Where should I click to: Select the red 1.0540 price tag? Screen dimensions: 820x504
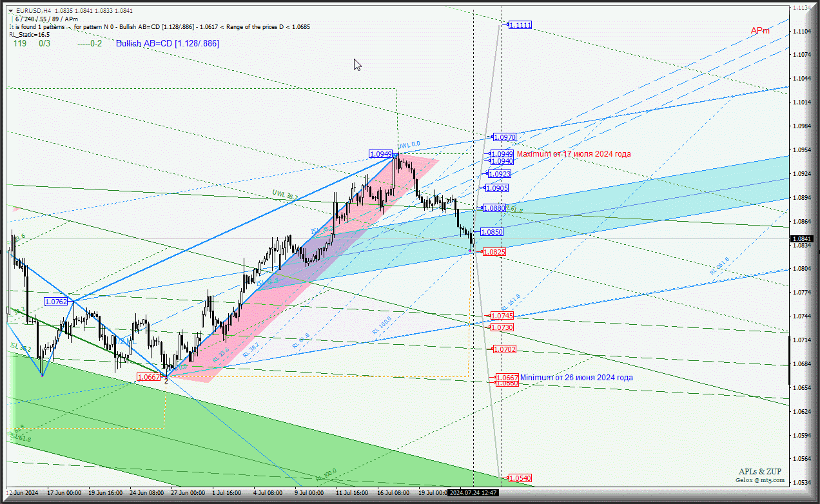pyautogui.click(x=520, y=478)
